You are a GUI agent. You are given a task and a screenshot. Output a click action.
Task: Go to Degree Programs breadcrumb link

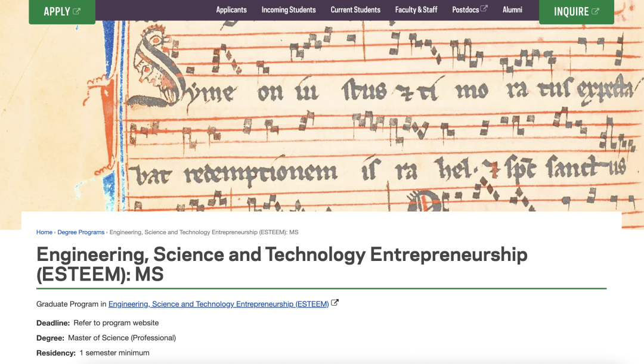81,232
